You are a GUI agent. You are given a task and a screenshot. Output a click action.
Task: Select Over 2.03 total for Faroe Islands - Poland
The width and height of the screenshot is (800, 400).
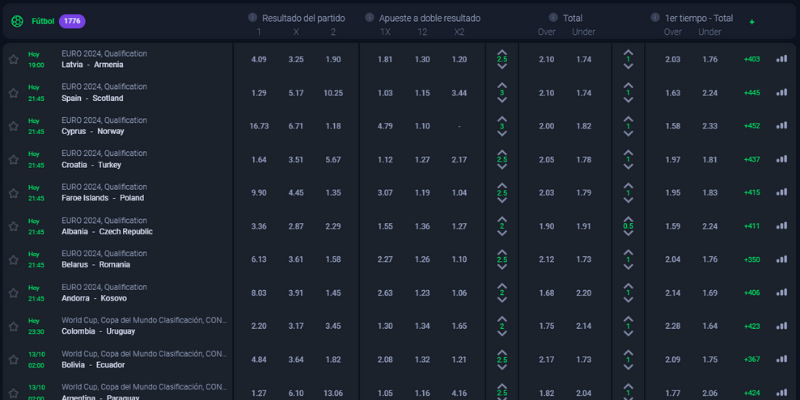[546, 193]
